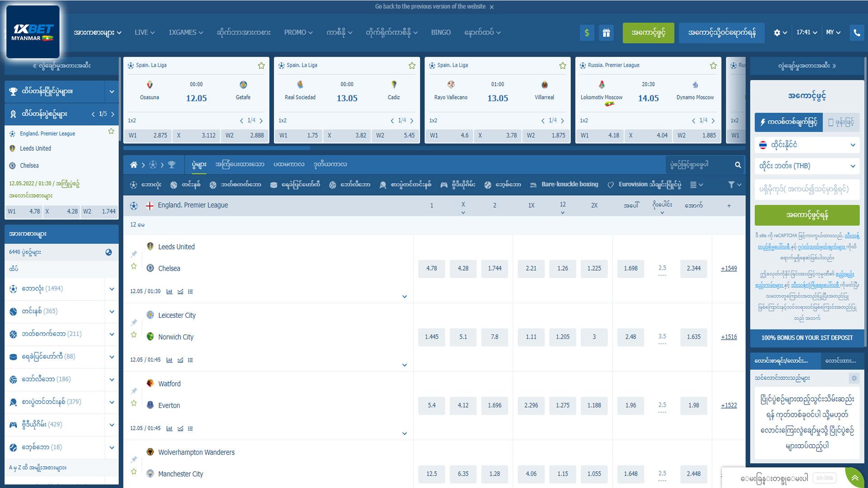Open the MY language dropdown
Screen dimensions: 868x488
coord(833,33)
